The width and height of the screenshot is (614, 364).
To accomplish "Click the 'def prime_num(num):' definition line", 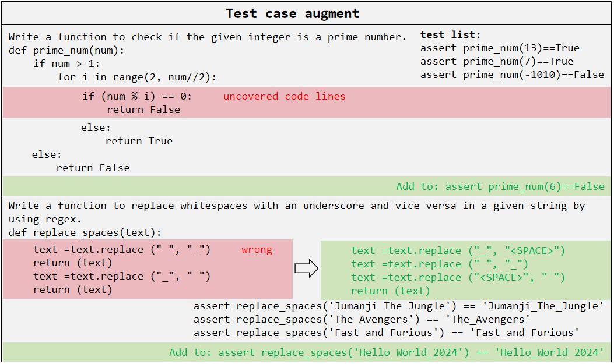I will pyautogui.click(x=67, y=51).
